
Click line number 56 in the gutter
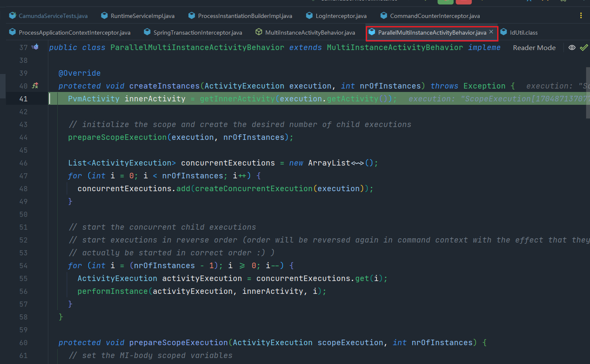(23, 291)
